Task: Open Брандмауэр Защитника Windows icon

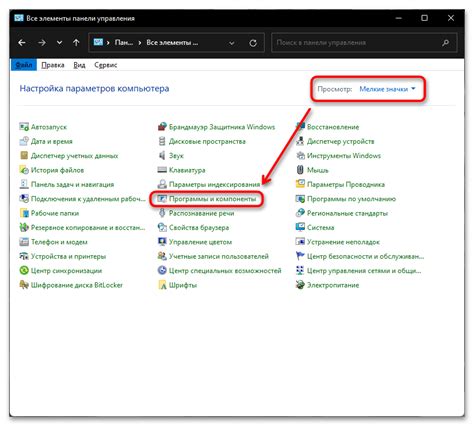Action: tap(162, 127)
